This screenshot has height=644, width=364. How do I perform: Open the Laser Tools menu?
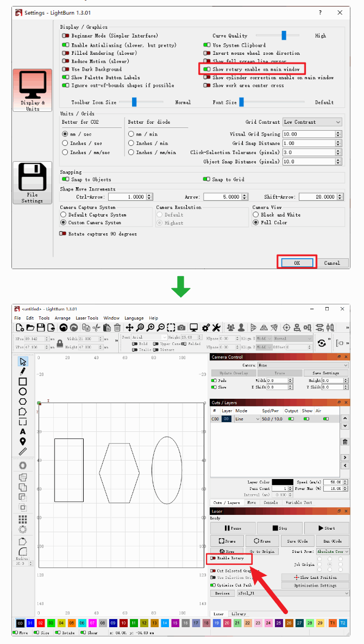(x=87, y=318)
